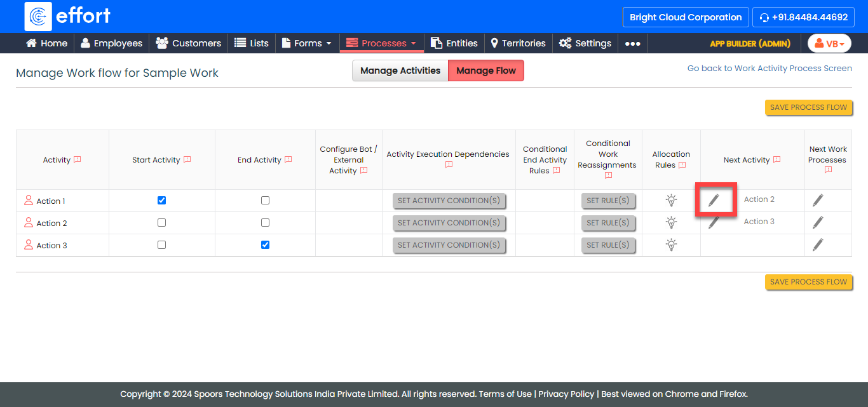
Task: Click the lightbulb Allocation Rules icon for Action 3
Action: coord(671,245)
